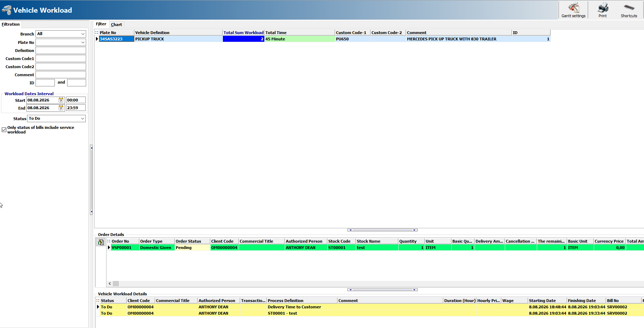Viewport: 644px width, 328px height.
Task: Click the '45 Minute' total time cell
Action: coord(300,39)
